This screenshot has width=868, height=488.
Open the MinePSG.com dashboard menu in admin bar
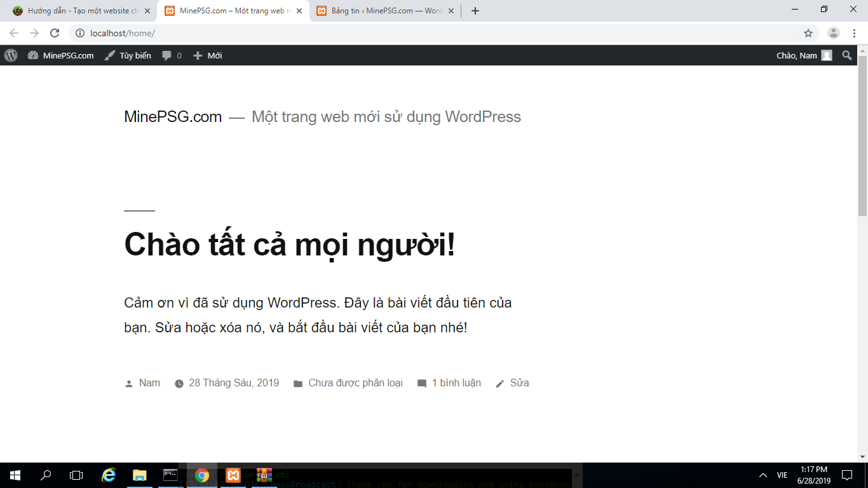[x=61, y=55]
